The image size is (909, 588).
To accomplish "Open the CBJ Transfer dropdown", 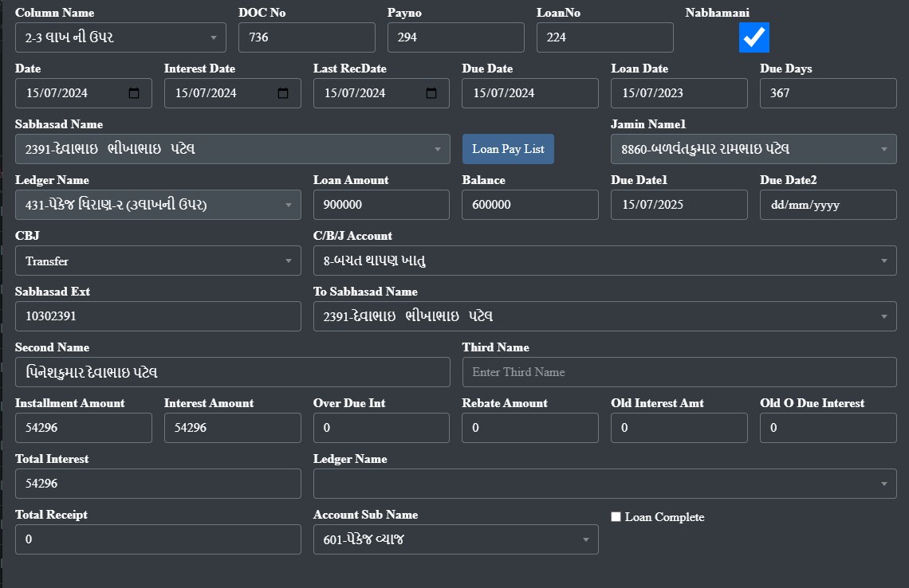I will coord(158,261).
